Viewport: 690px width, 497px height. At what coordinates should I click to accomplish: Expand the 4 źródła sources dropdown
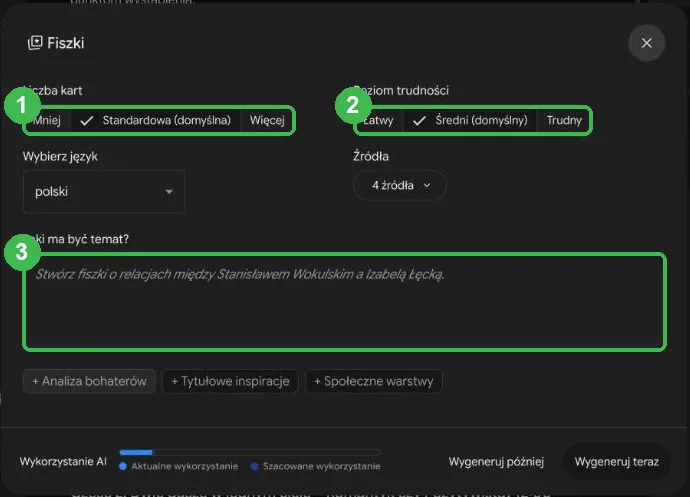(400, 185)
